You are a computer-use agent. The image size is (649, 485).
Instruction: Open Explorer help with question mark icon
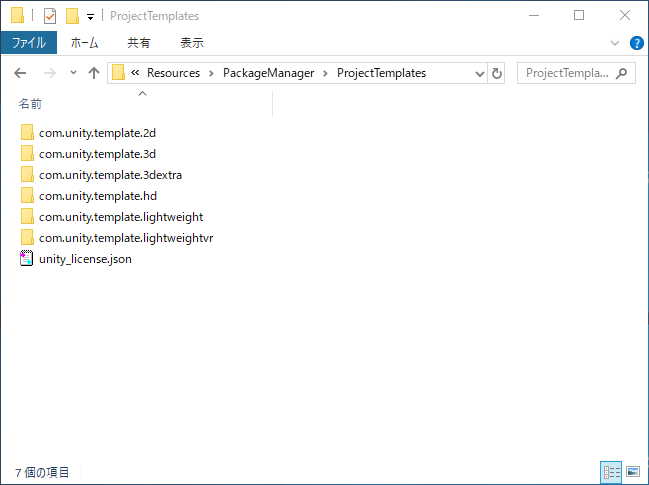click(x=637, y=43)
